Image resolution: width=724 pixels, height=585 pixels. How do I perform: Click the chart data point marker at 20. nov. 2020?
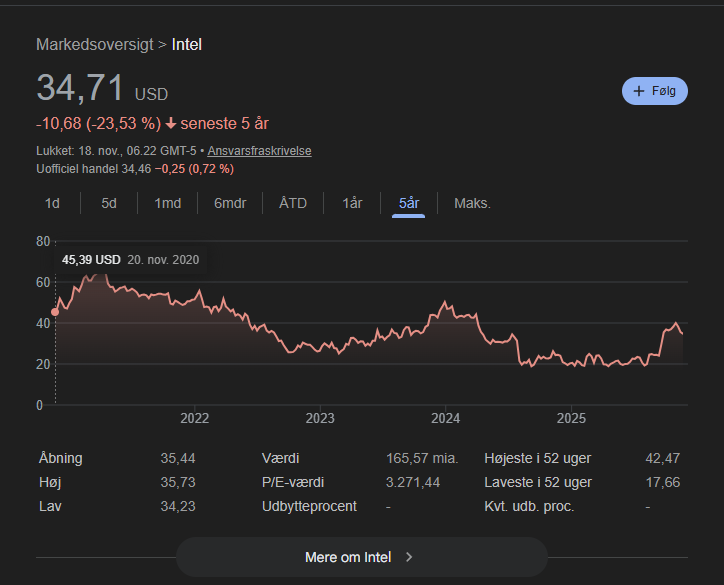pyautogui.click(x=55, y=312)
